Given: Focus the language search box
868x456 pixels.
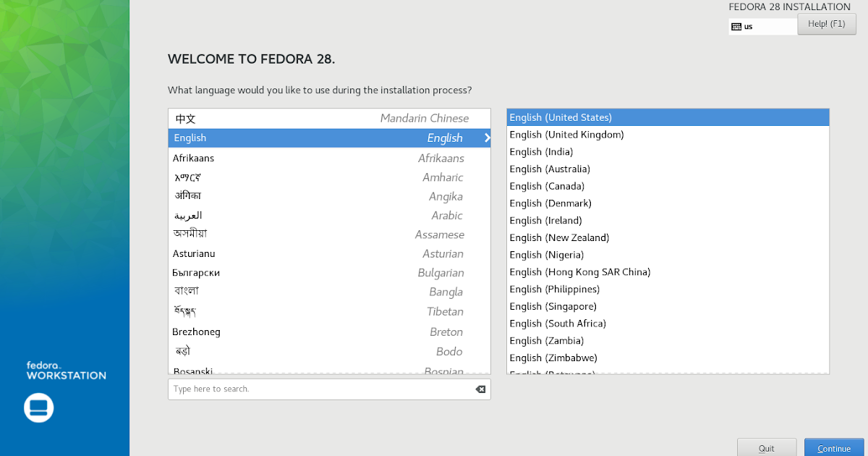Looking at the screenshot, I should pos(329,389).
